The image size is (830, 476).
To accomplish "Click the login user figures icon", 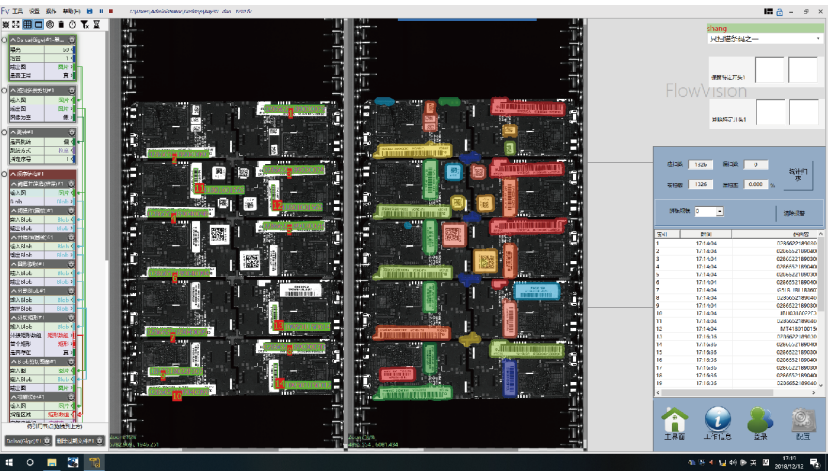I will point(760,420).
